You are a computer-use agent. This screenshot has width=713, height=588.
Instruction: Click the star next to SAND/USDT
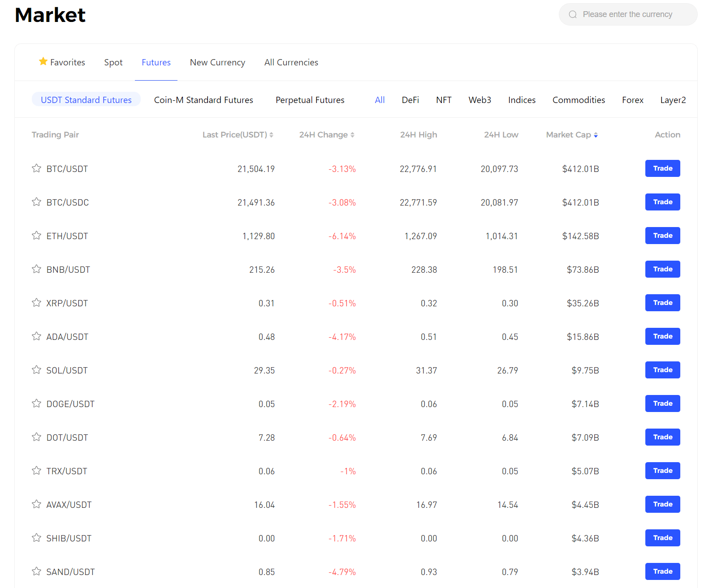coord(36,571)
